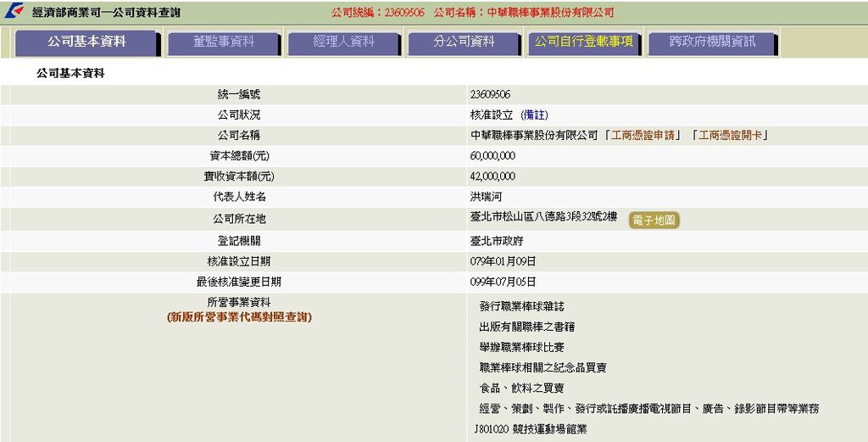
Task: Click the business item about 廣播電視節目 and 廣告
Action: [648, 409]
